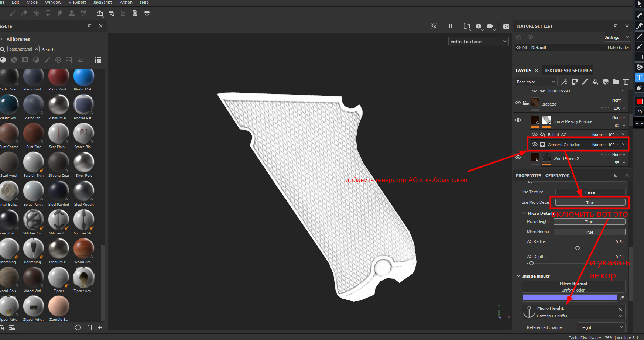The height and width of the screenshot is (340, 644).
Task: Open blend mode dropdown for Ambient Occlusion
Action: [599, 145]
